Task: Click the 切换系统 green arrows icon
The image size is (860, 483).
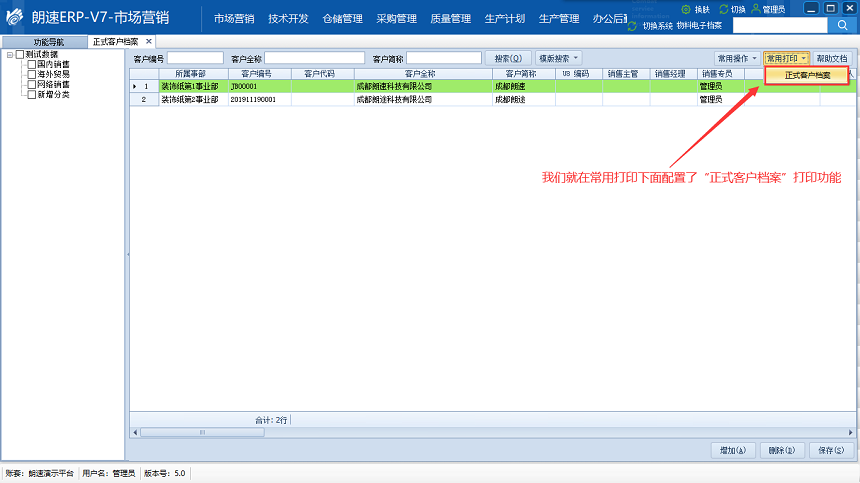Action: point(632,24)
